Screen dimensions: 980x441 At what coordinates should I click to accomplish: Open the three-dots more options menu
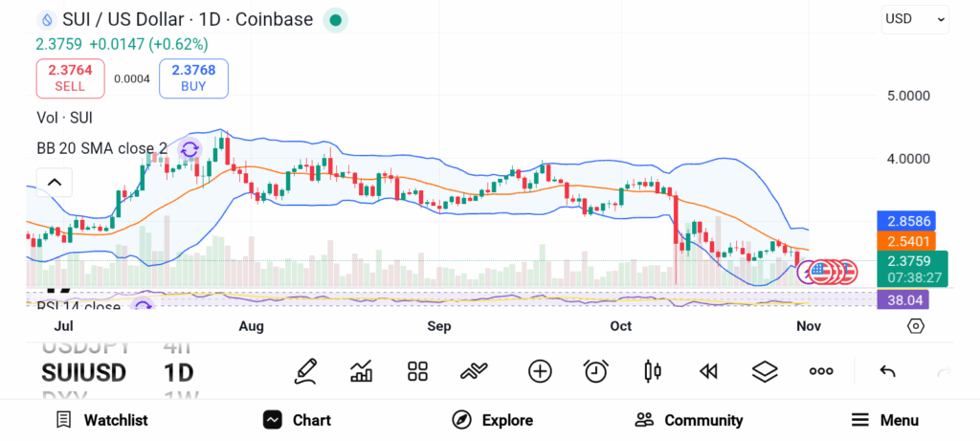tap(821, 371)
